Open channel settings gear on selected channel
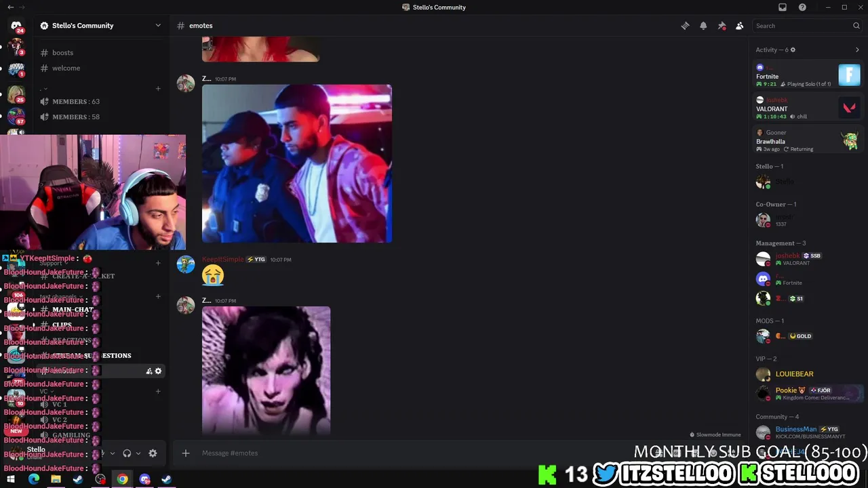 click(x=159, y=371)
